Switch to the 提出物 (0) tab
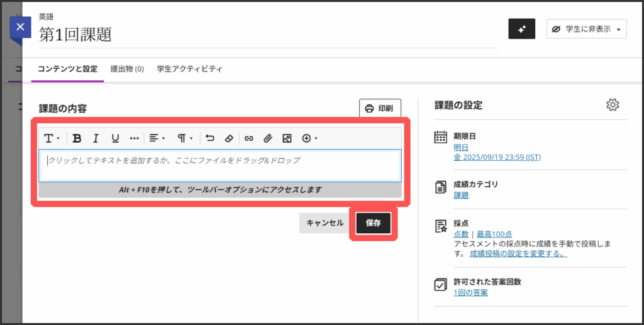This screenshot has height=325, width=644. (127, 69)
